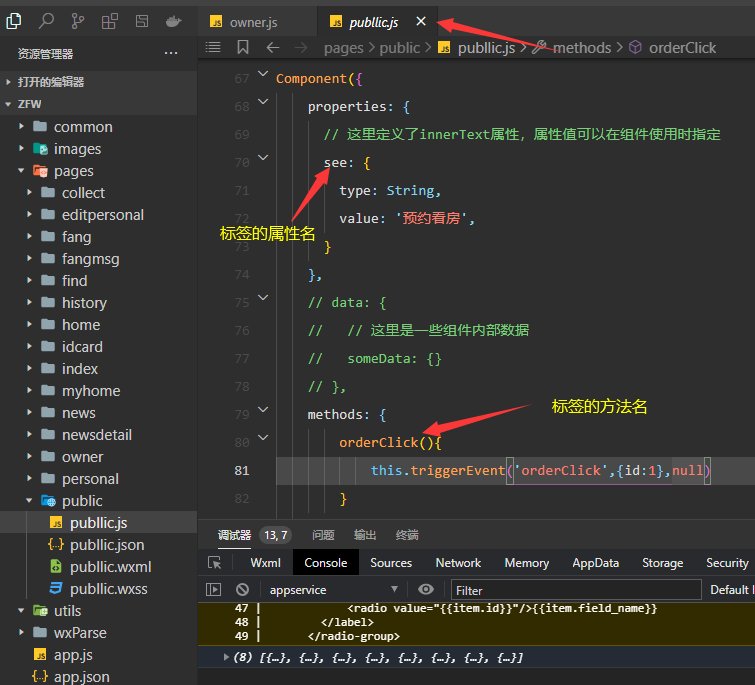
Task: Close the publlic.js editor tab
Action: (421, 21)
